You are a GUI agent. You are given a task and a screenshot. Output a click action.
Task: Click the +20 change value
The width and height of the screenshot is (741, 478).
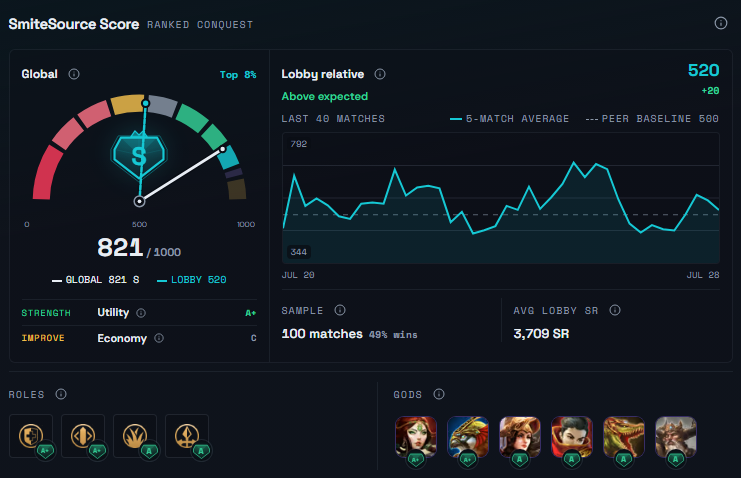(710, 91)
